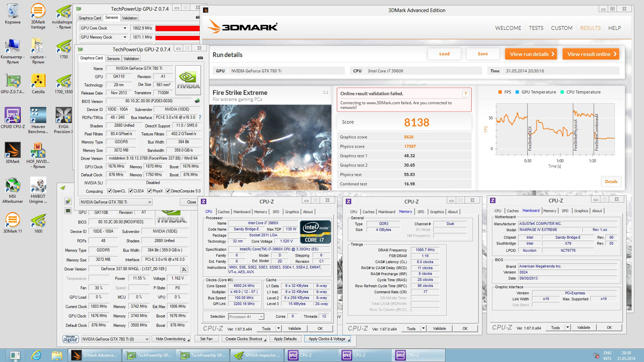Viewport: 644px width, 362px height.
Task: Open the Processor #1 selection dropdown
Action: 261,317
